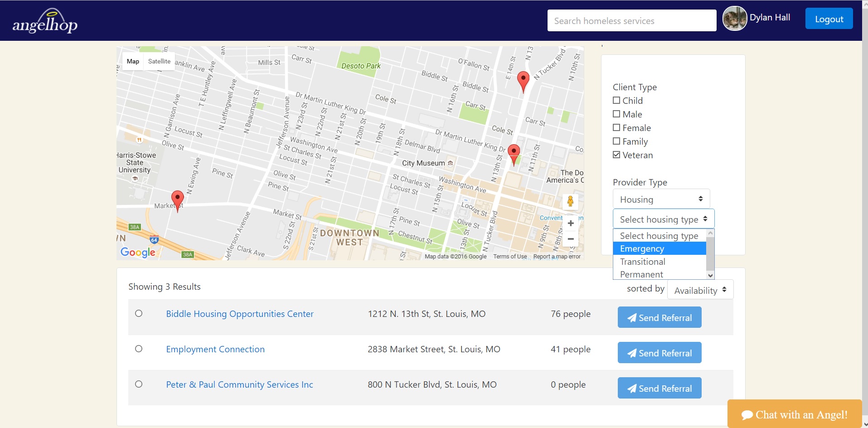Screen dimensions: 868x428
Task: Open Employment Connection link
Action: point(215,349)
